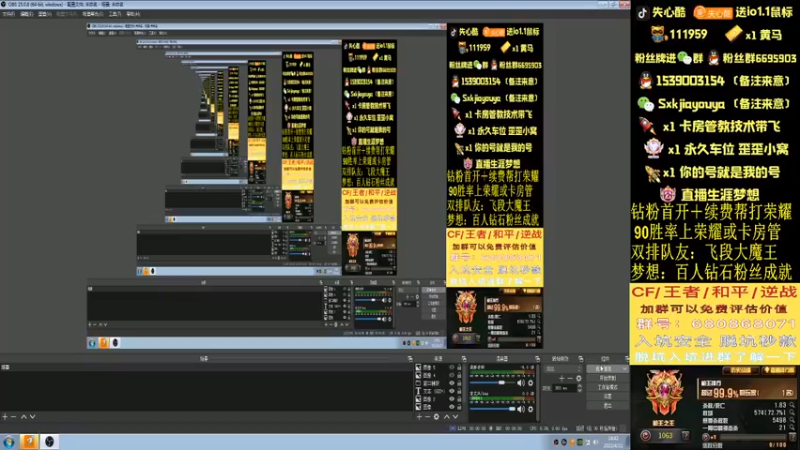Switch to OBS Studio in the taskbar

pyautogui.click(x=49, y=442)
